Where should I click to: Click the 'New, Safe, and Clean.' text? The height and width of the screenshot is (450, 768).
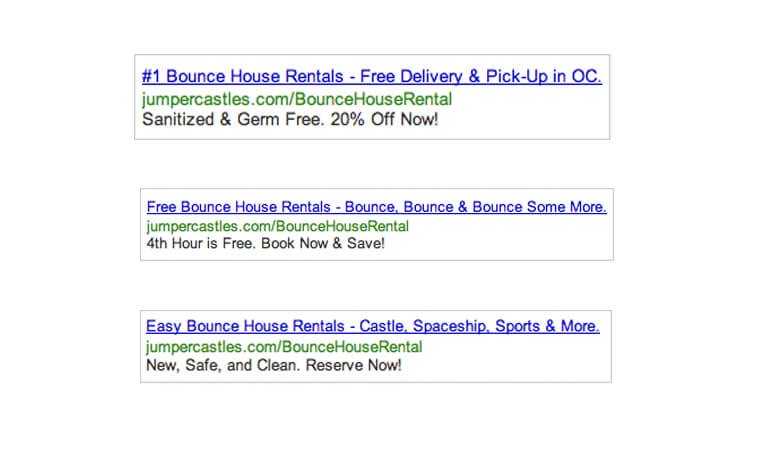(x=223, y=365)
